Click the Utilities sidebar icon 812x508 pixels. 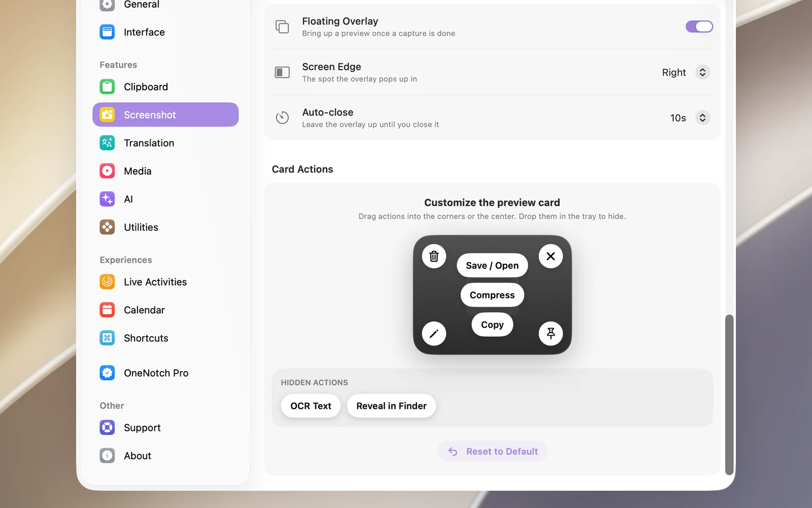(107, 227)
